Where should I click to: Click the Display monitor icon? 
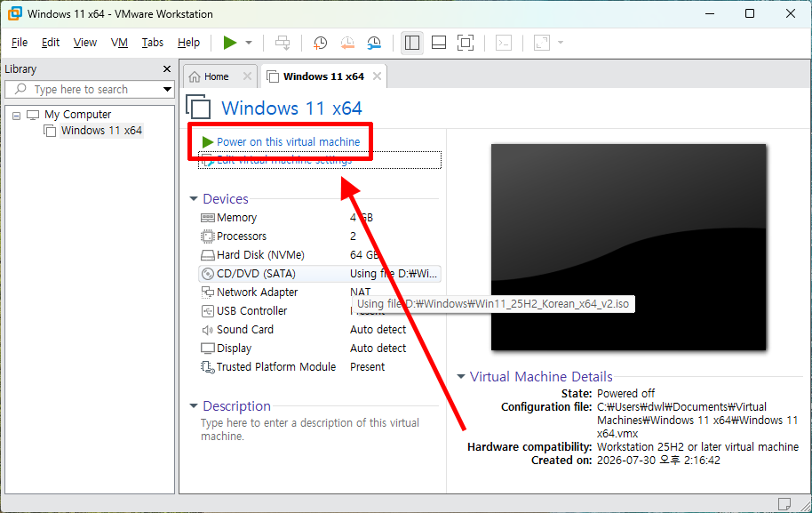tap(208, 349)
